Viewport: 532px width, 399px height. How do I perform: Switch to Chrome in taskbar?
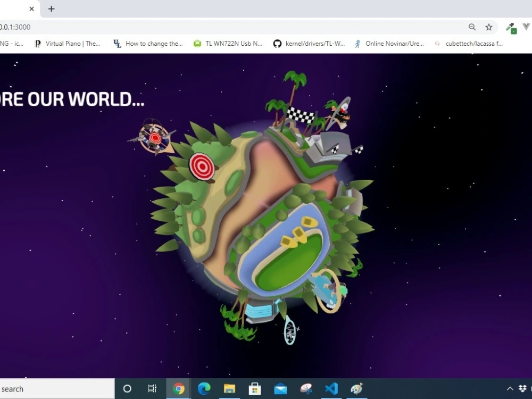(178, 388)
